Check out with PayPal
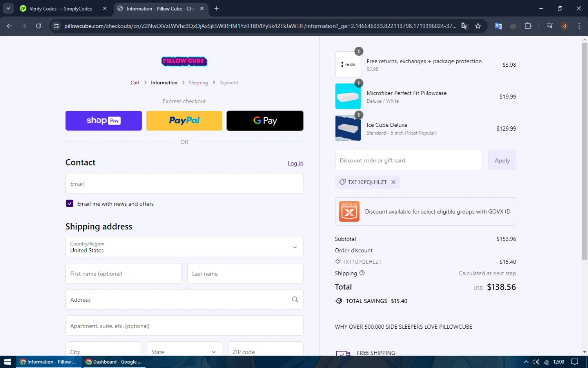588x368 pixels. point(184,120)
